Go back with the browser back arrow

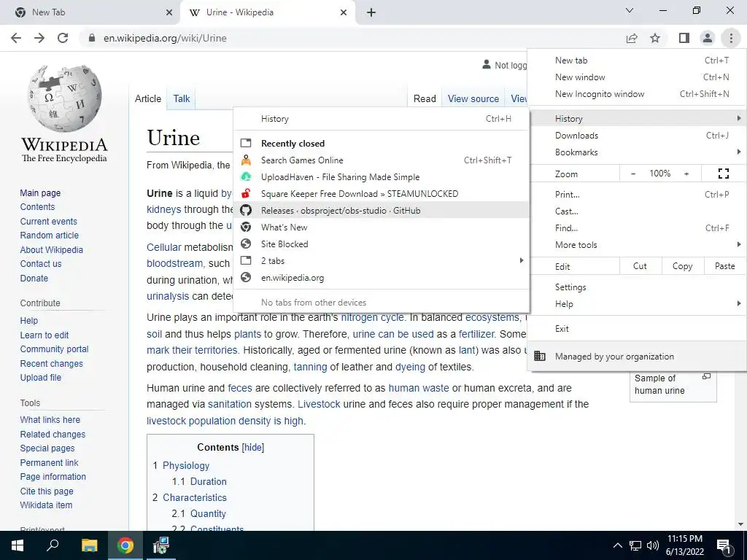16,38
